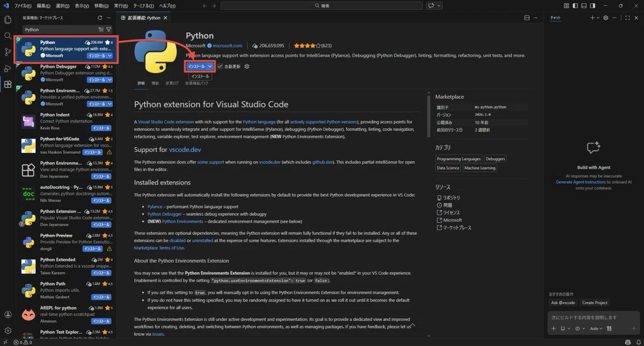Refresh the extensions marketplace list
Screen dimensions: 644x346
pos(100,18)
